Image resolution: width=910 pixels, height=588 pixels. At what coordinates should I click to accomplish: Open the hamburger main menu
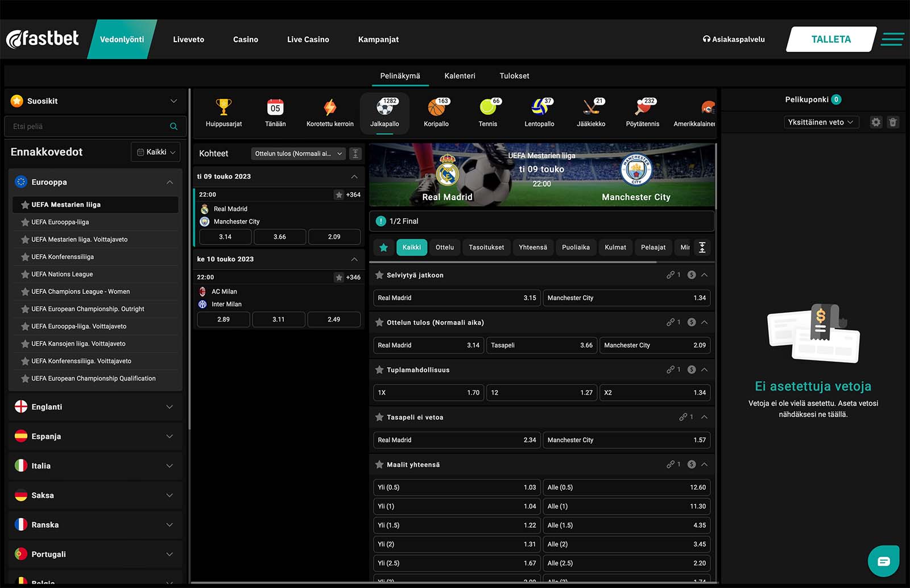[x=892, y=39]
